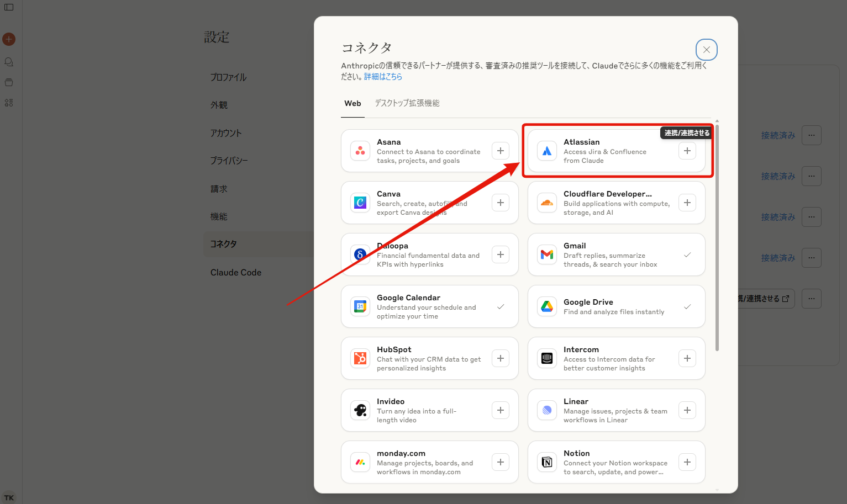Close the コネクタ dialog
The image size is (847, 504).
(707, 50)
